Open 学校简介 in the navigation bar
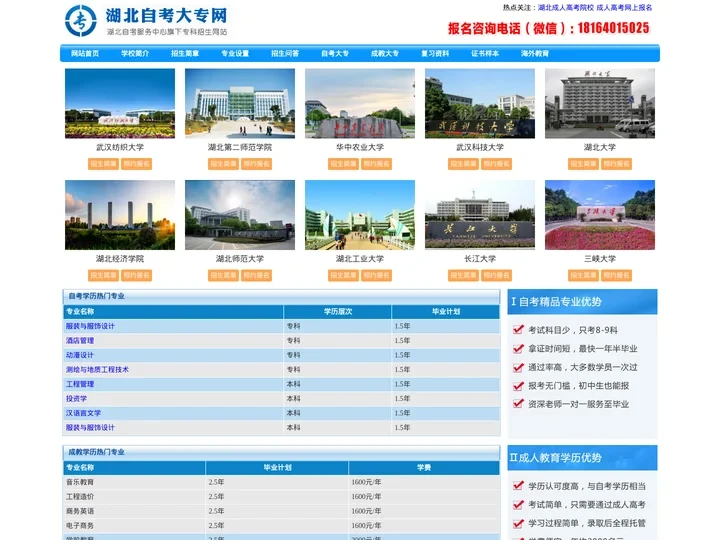This screenshot has width=720, height=540. click(x=135, y=53)
